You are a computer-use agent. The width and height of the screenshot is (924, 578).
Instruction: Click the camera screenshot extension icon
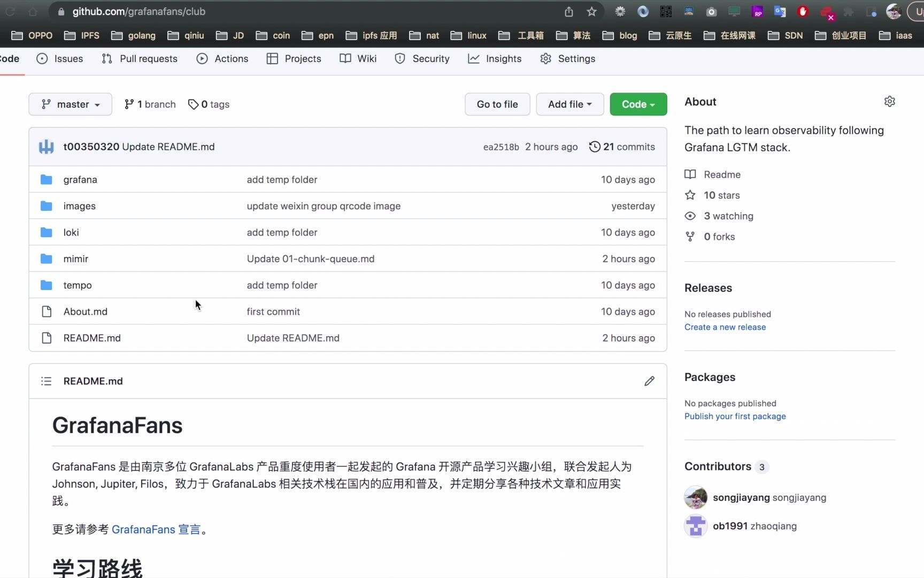(711, 12)
